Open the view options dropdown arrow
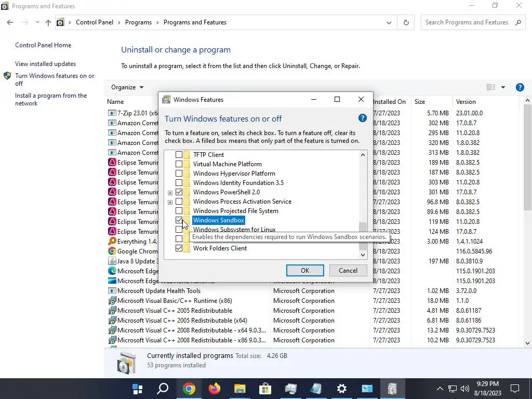 point(503,87)
